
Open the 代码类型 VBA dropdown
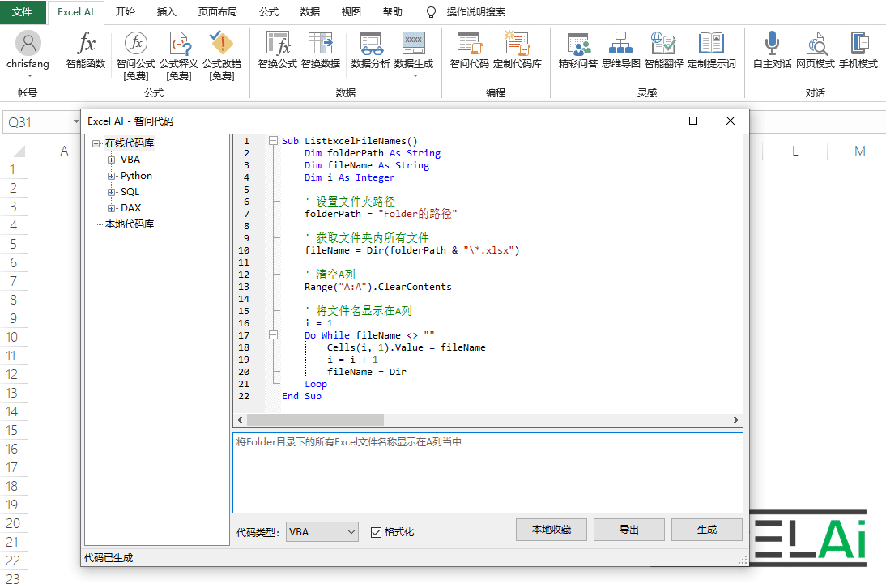[322, 532]
